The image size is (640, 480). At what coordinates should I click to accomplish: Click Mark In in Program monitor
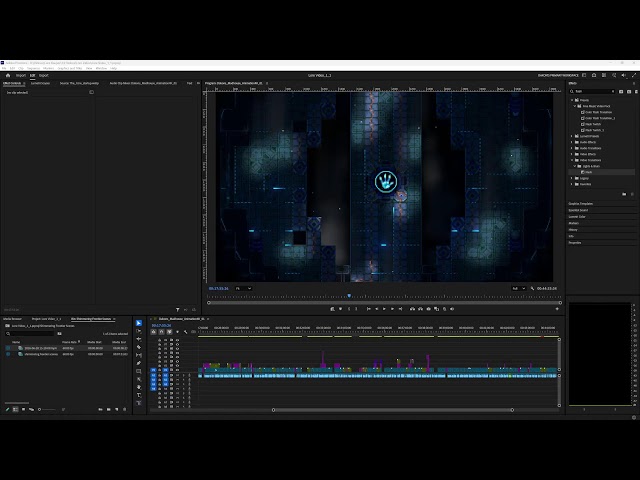[349, 309]
